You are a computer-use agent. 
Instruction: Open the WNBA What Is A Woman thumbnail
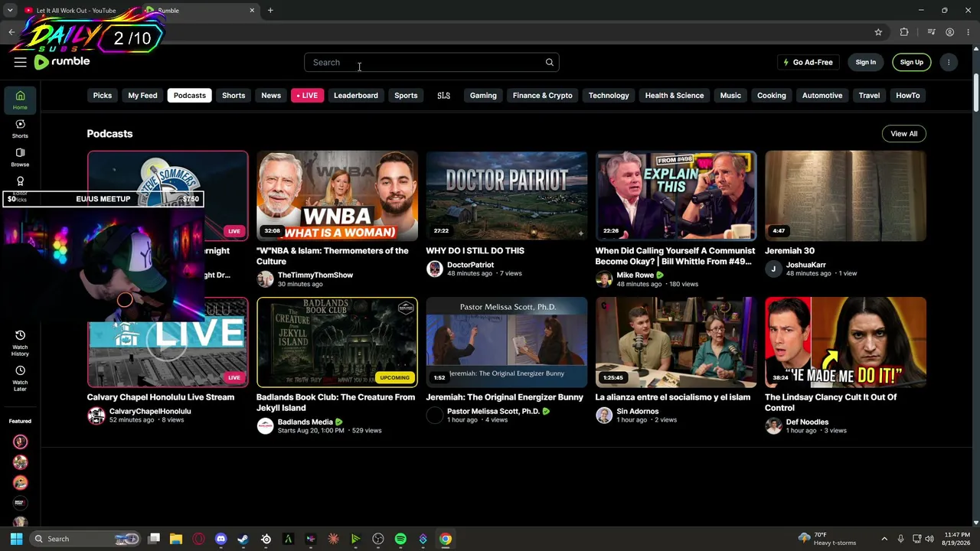click(338, 196)
